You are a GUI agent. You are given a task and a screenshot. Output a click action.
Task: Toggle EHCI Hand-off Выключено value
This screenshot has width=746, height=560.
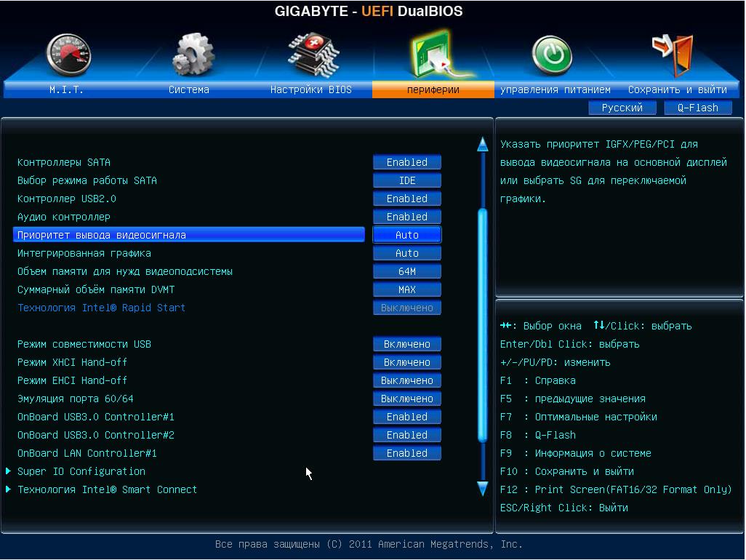(x=406, y=380)
